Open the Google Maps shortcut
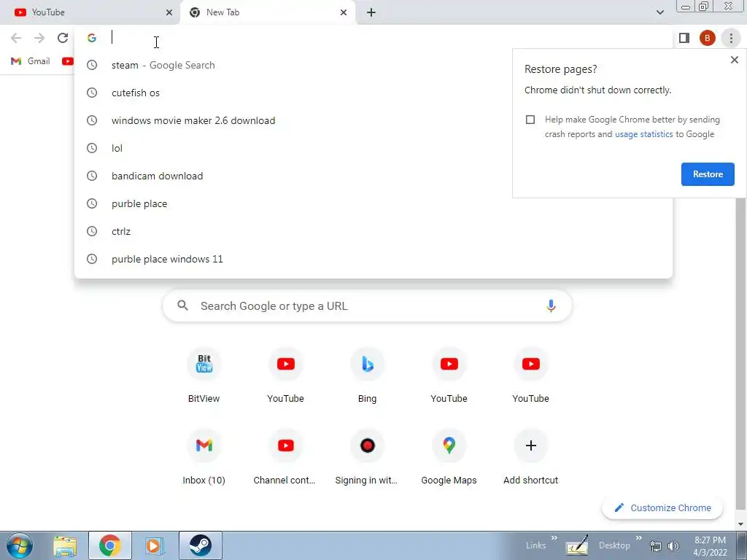 449,458
